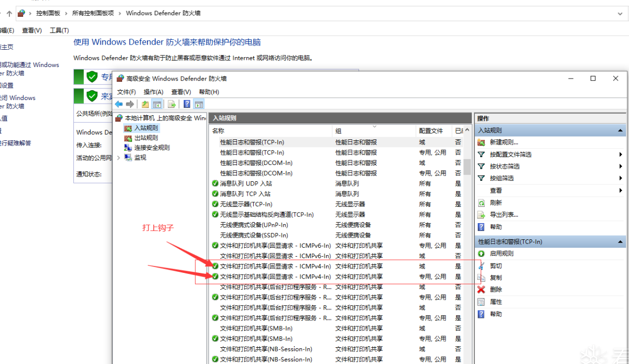
Task: Open the 操作(A) menu
Action: click(x=154, y=92)
